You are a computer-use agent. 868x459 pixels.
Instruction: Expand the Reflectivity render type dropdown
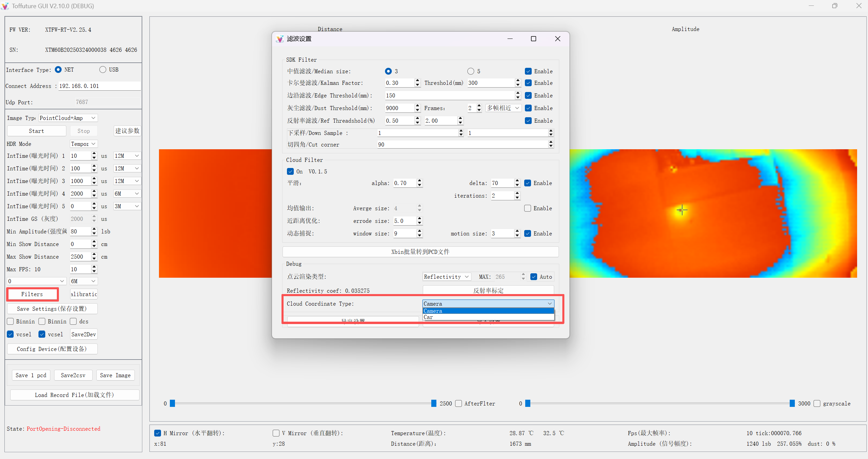coord(447,277)
